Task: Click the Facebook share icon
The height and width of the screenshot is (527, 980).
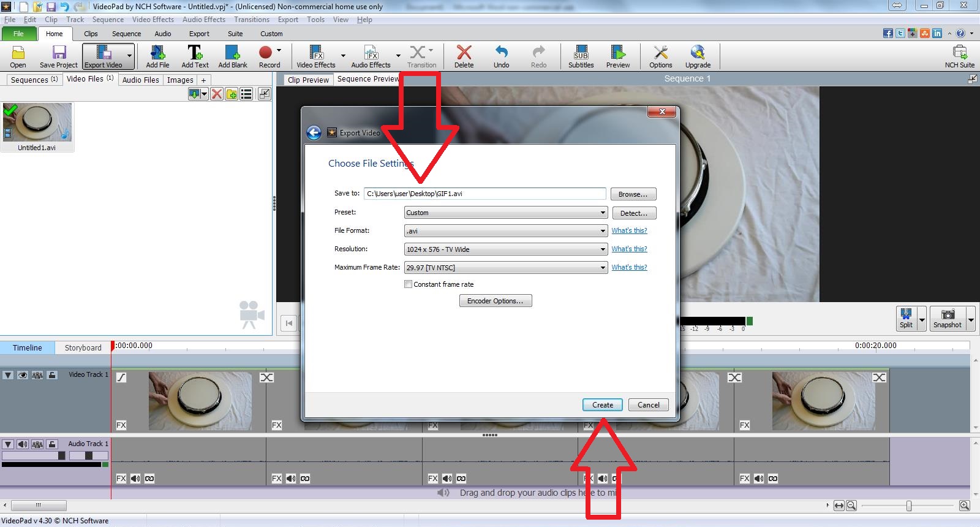Action: tap(888, 34)
